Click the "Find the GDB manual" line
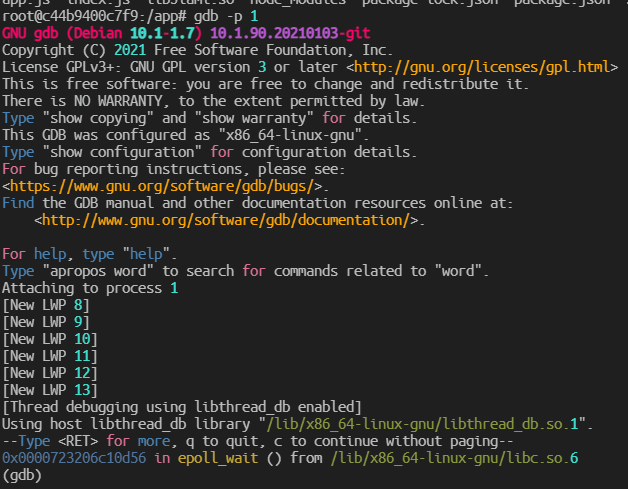628x489 pixels. (x=257, y=203)
